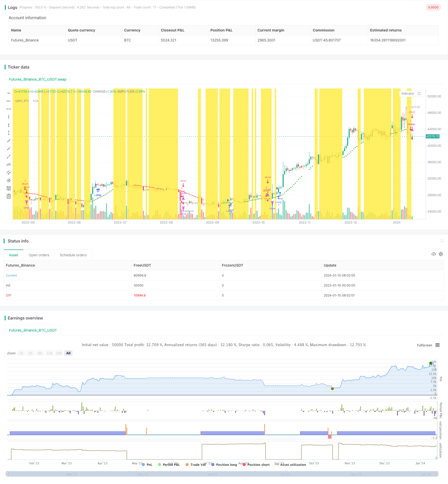This screenshot has height=484, width=448.
Task: Click the trash icon to clear drawings
Action: [x=9, y=196]
